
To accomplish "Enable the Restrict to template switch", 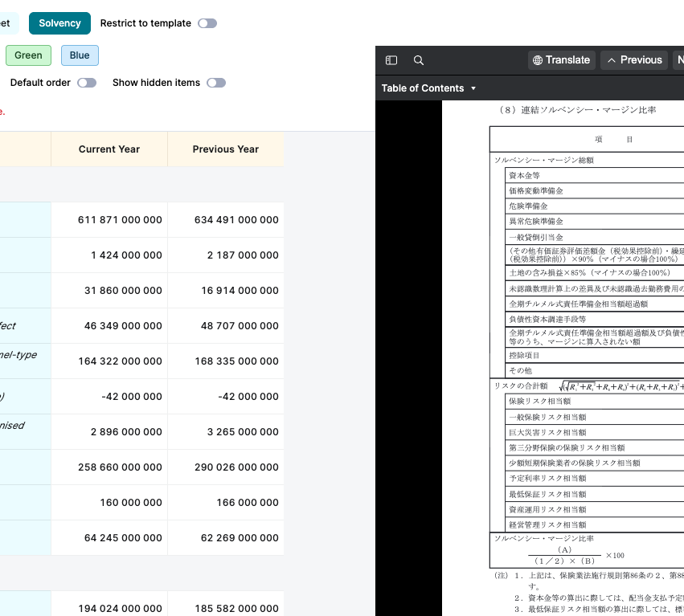I will point(207,23).
